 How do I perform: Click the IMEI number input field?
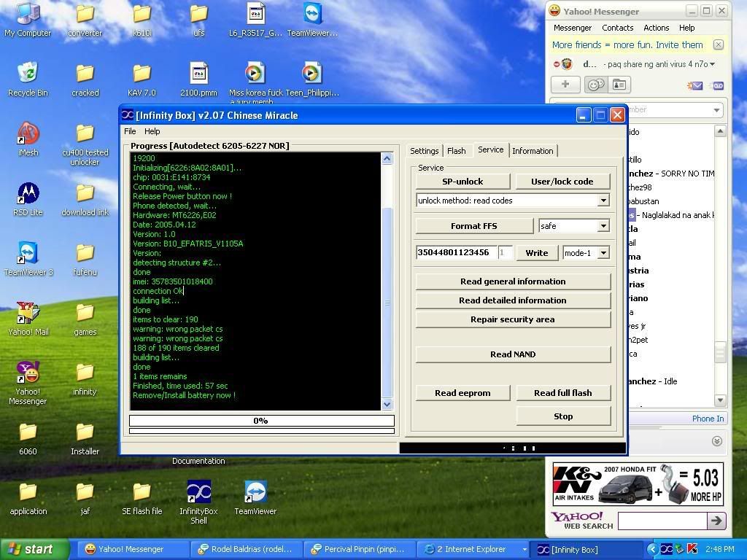click(457, 253)
